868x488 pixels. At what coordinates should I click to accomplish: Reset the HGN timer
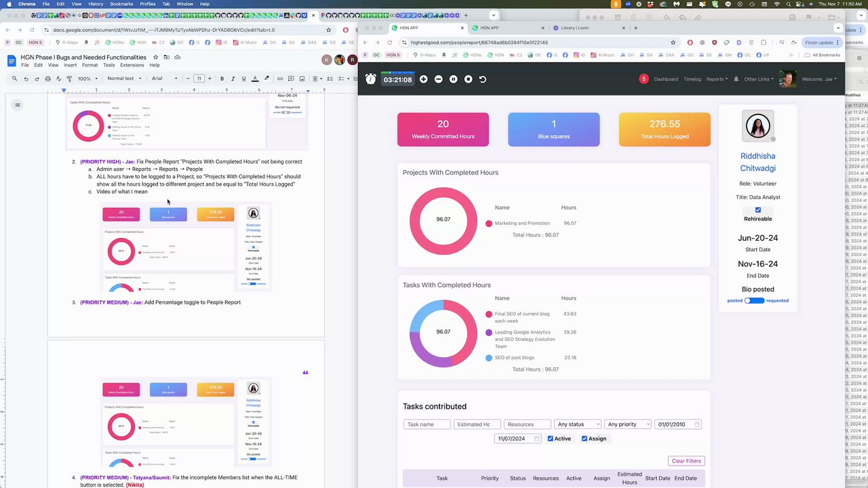click(x=483, y=79)
